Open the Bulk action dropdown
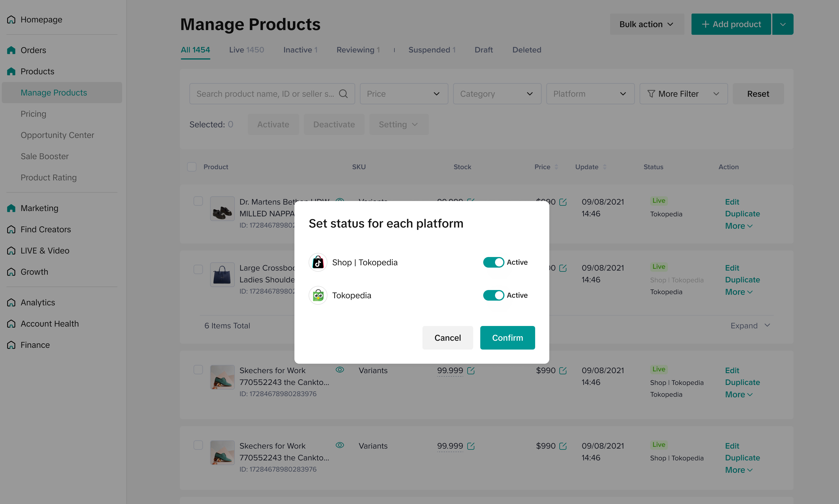Screen dimensions: 839x504 point(646,24)
